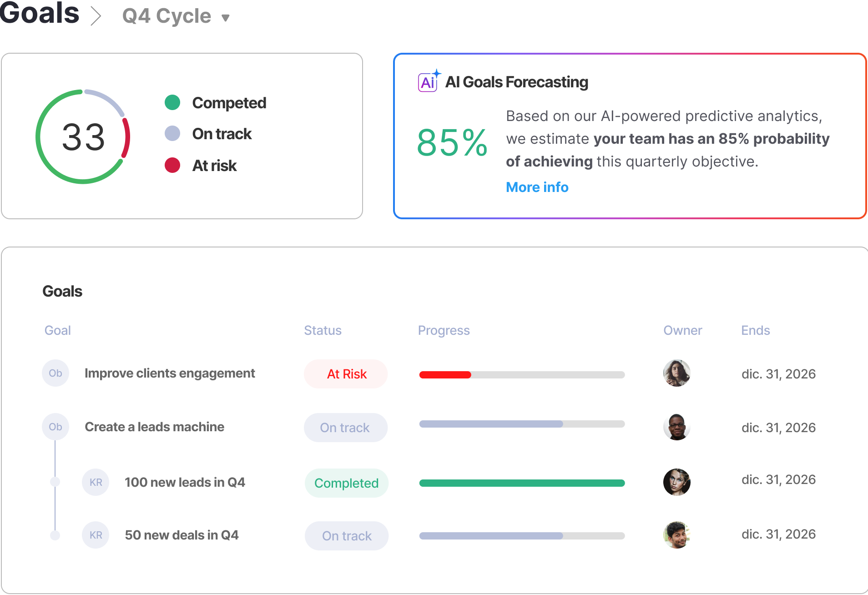Image resolution: width=868 pixels, height=595 pixels.
Task: Go to Goals in the breadcrumb
Action: click(x=40, y=13)
